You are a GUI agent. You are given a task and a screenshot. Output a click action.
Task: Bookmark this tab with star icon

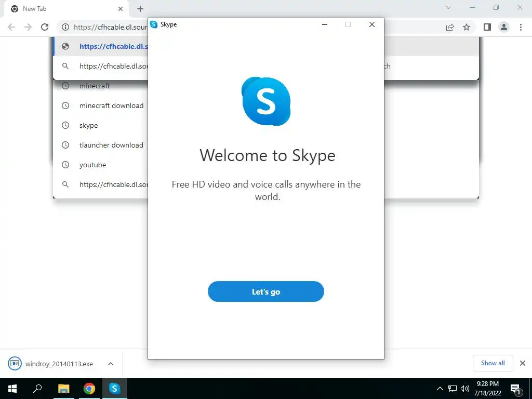point(467,27)
